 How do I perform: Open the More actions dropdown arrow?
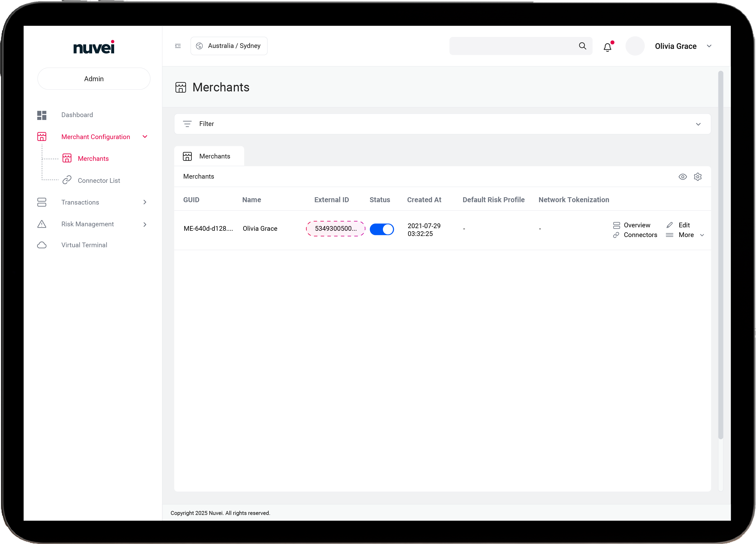coord(702,235)
